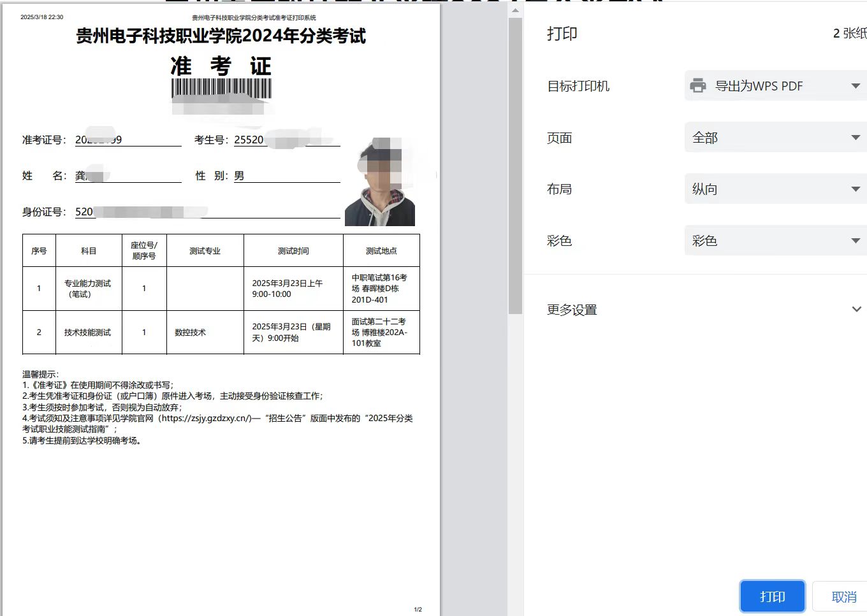
Task: Open the 页面 dropdown showing 全部
Action: [775, 138]
